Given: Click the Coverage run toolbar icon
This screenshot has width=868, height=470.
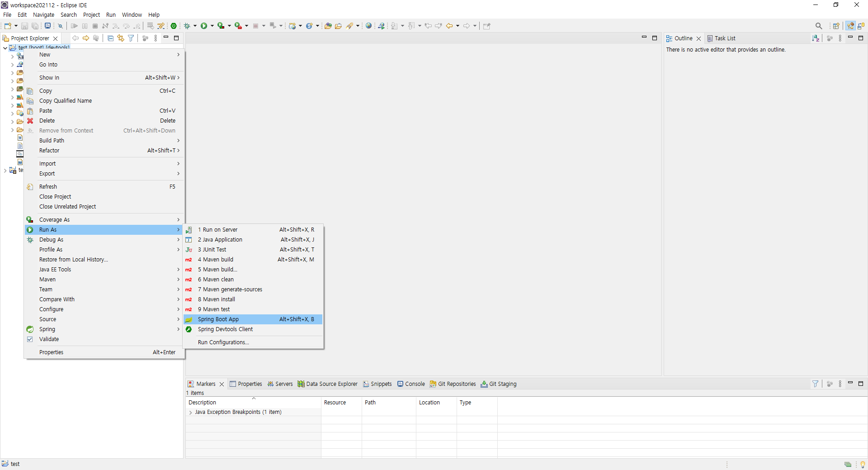Looking at the screenshot, I should tap(221, 26).
